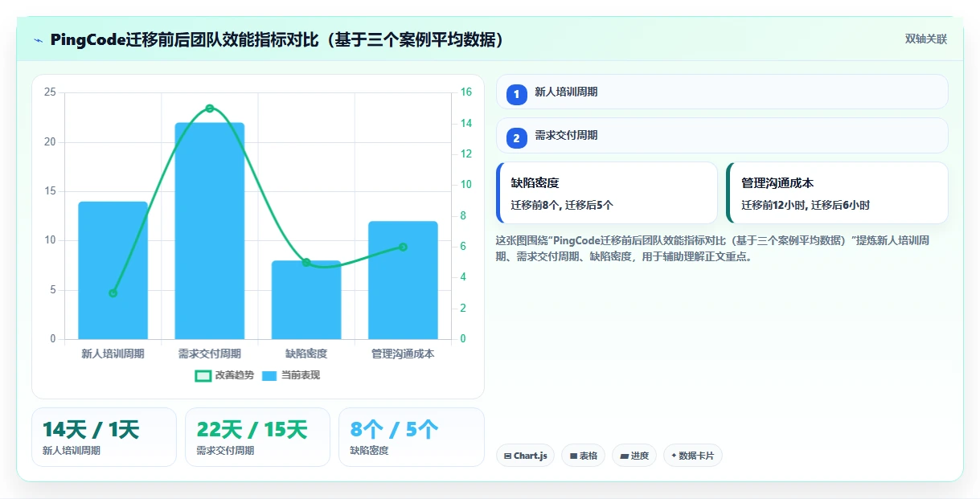Click the text 迁移前8个, 迁移后5个

click(x=561, y=205)
